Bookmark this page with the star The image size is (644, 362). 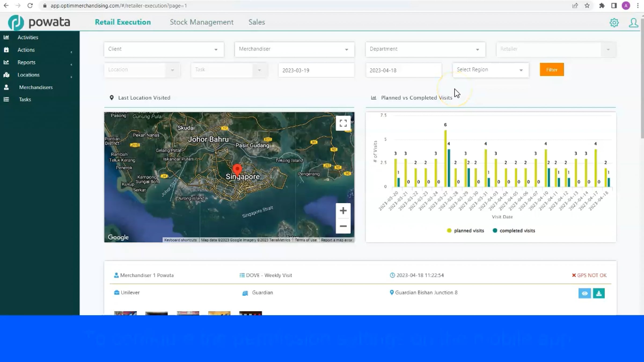pos(587,6)
